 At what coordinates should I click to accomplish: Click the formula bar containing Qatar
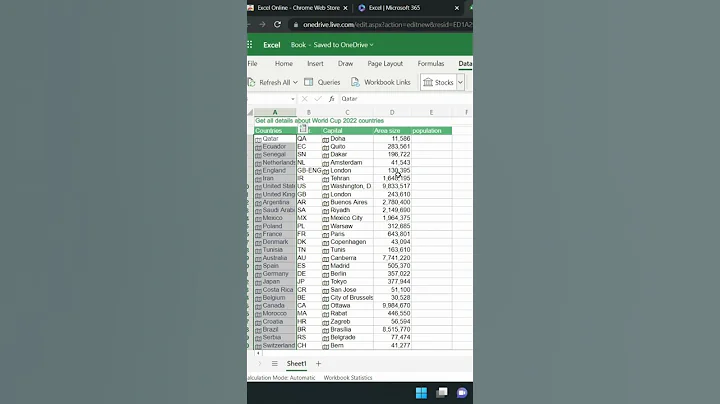(x=405, y=99)
